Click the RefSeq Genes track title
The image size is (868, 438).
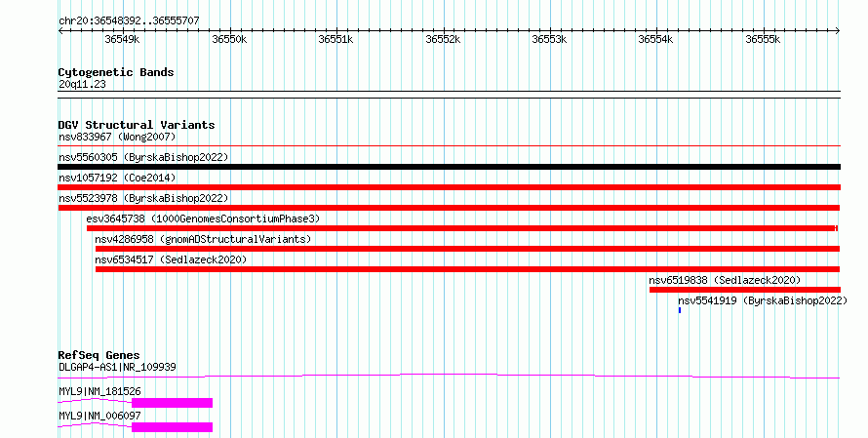pos(99,355)
